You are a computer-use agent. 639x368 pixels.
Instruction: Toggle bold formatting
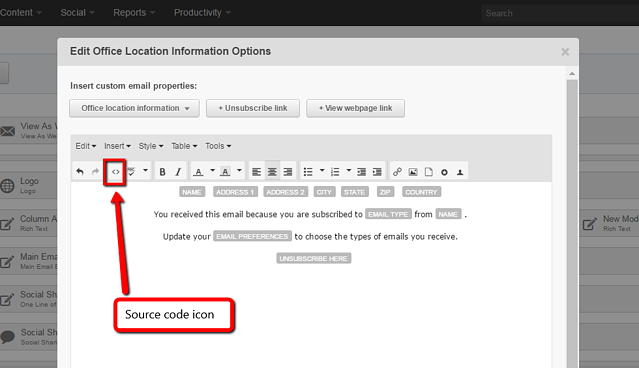162,172
